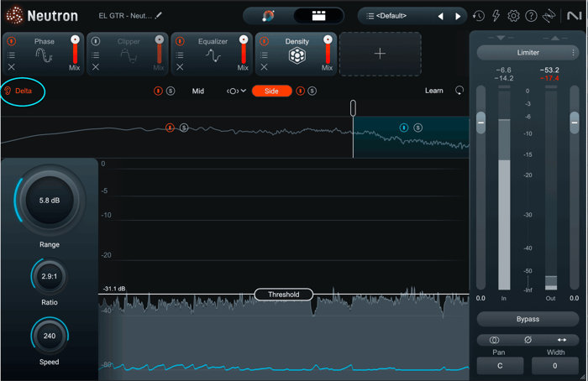This screenshot has width=588, height=381.
Task: Toggle power on Equalizer module
Action: [x=180, y=41]
